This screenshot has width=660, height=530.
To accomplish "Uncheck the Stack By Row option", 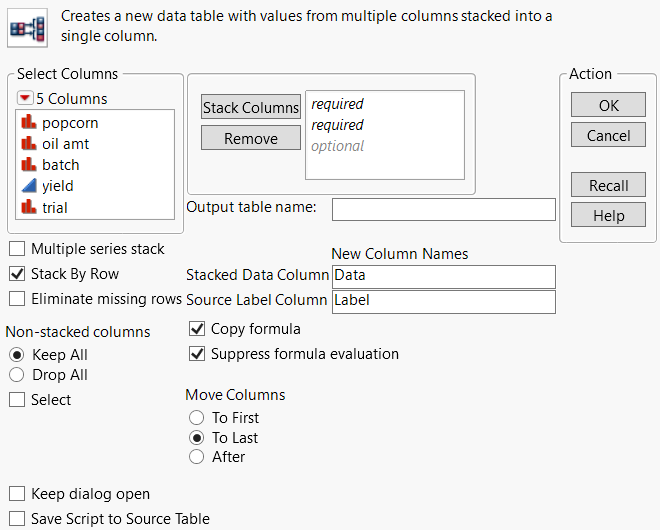I will coord(17,274).
